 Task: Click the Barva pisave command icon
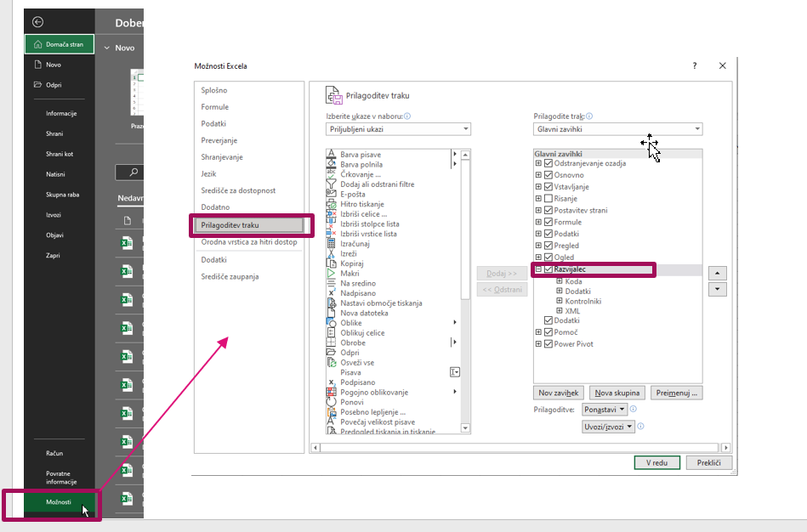point(331,155)
